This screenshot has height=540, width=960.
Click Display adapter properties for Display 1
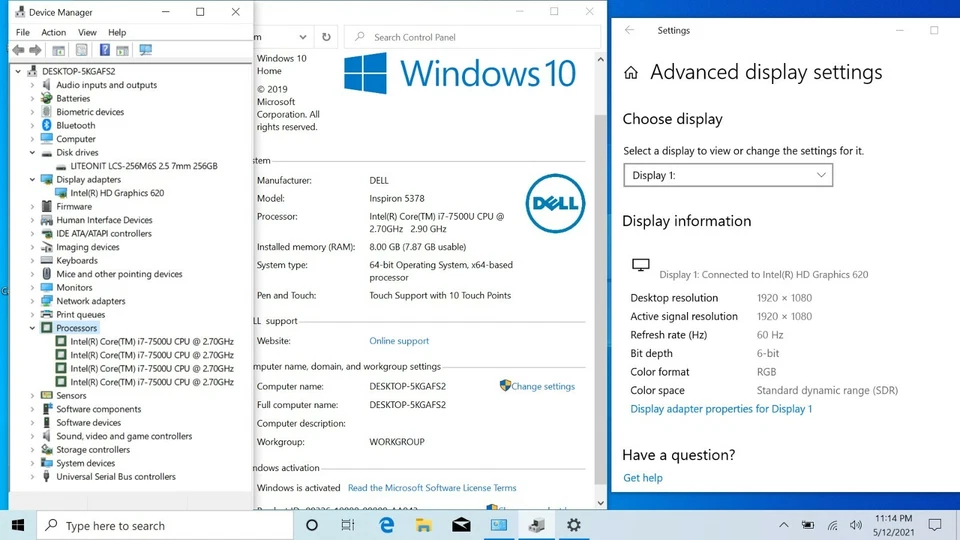click(x=721, y=409)
